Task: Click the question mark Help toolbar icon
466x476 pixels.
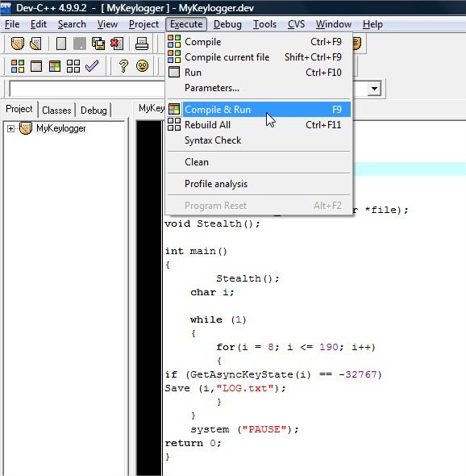Action: click(123, 66)
